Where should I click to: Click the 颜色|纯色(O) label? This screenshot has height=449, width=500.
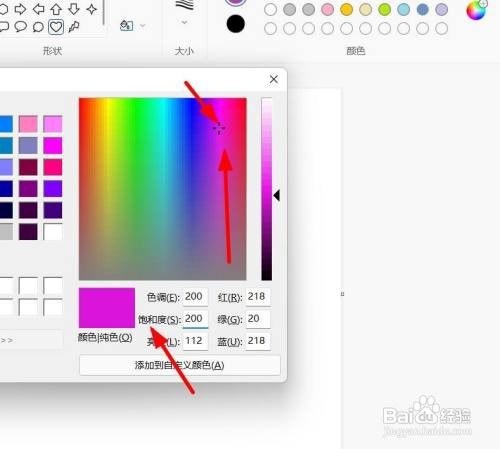tap(105, 338)
